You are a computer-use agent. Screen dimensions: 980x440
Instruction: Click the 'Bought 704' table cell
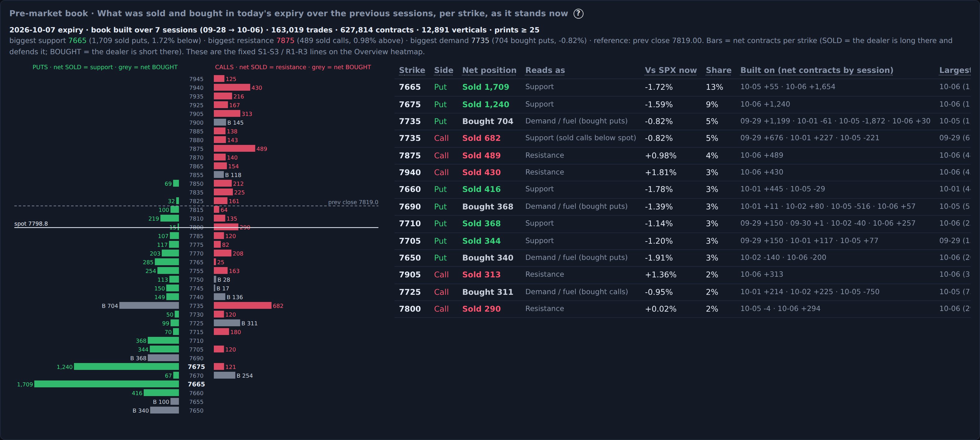click(487, 121)
